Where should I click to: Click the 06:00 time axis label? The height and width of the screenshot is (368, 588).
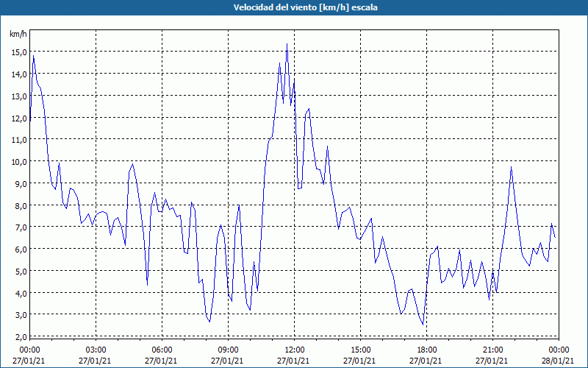[x=162, y=350]
